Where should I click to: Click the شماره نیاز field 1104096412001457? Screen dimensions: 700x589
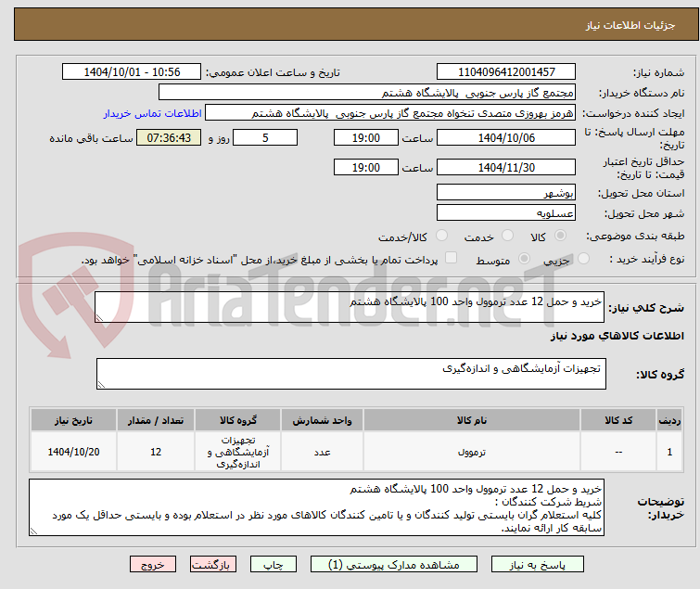click(x=506, y=72)
